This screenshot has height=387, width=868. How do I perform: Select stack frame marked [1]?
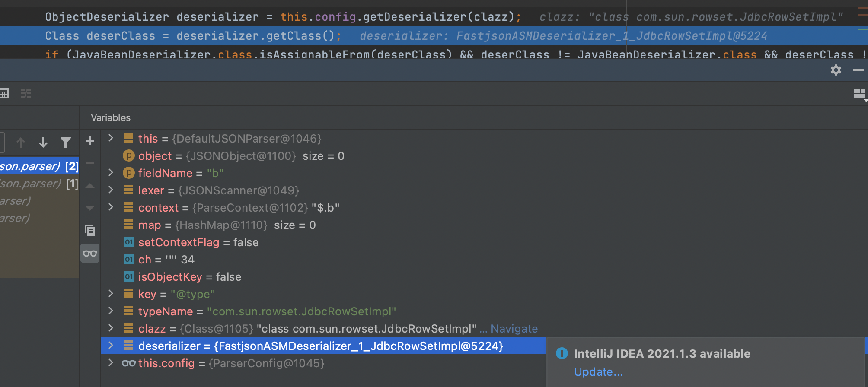coord(39,184)
